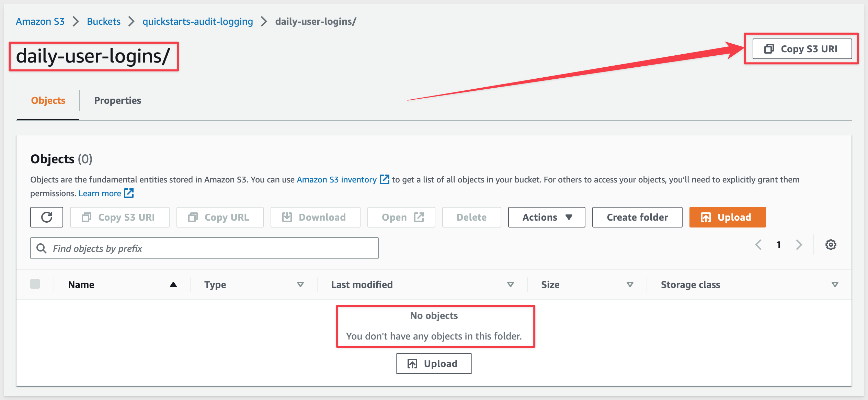Click the orange Upload button
This screenshot has width=868, height=400.
(x=728, y=217)
